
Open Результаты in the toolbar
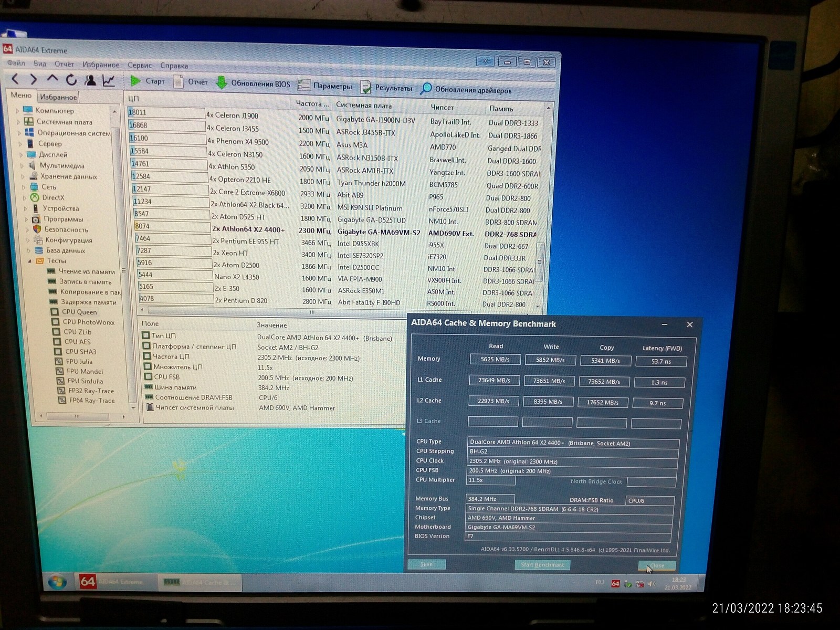386,88
